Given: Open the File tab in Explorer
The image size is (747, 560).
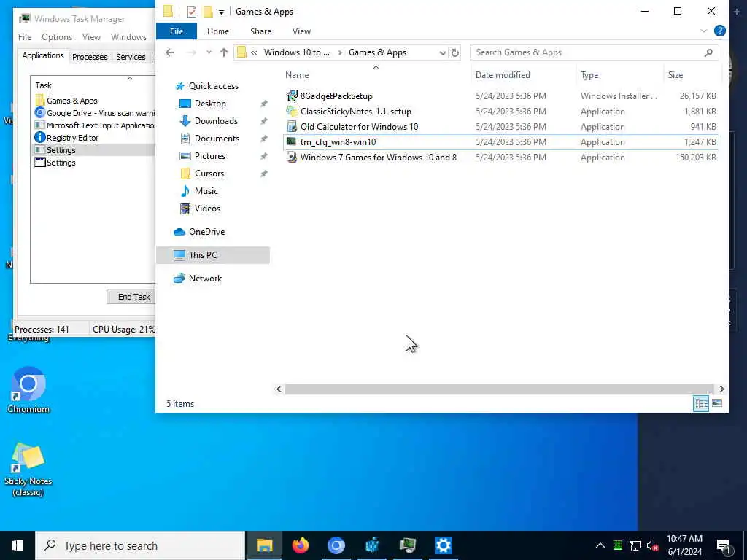Looking at the screenshot, I should click(177, 31).
